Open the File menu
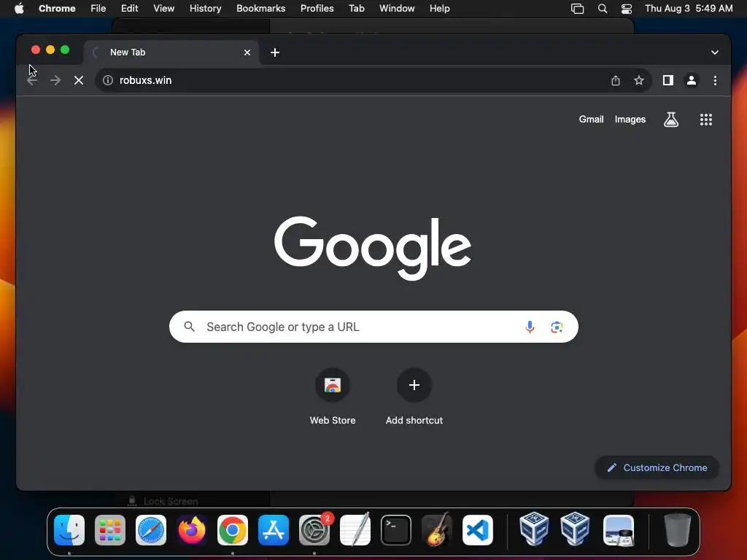The width and height of the screenshot is (747, 560). [x=98, y=8]
